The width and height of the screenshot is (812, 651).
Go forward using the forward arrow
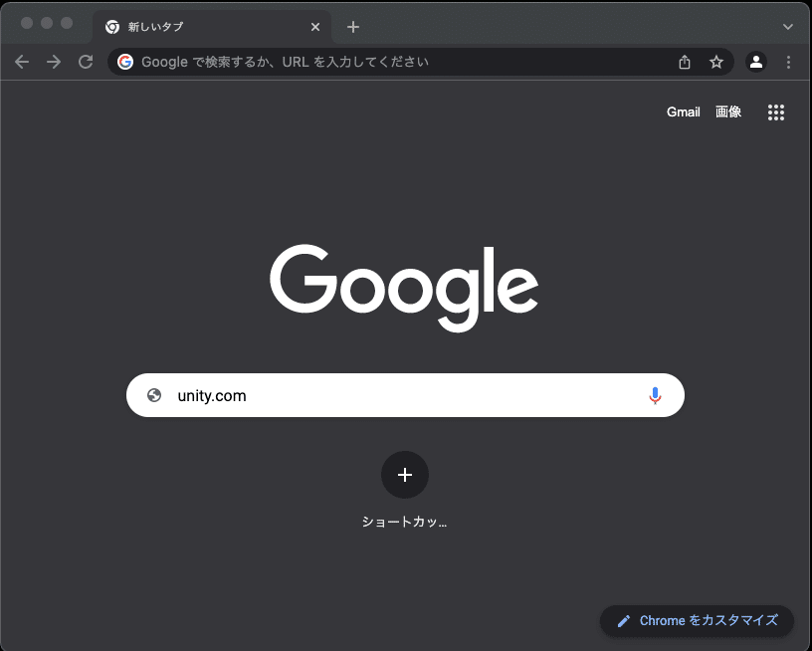(54, 62)
